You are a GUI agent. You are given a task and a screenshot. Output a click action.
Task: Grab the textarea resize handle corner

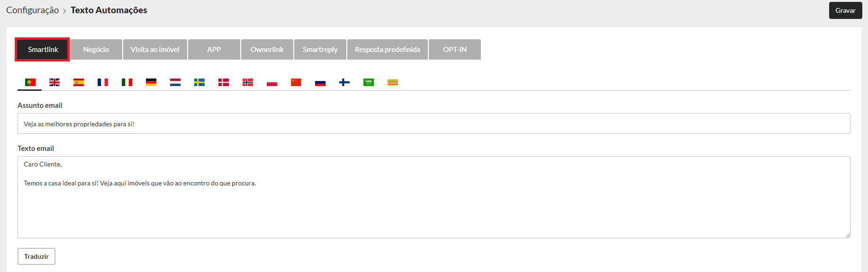(847, 235)
